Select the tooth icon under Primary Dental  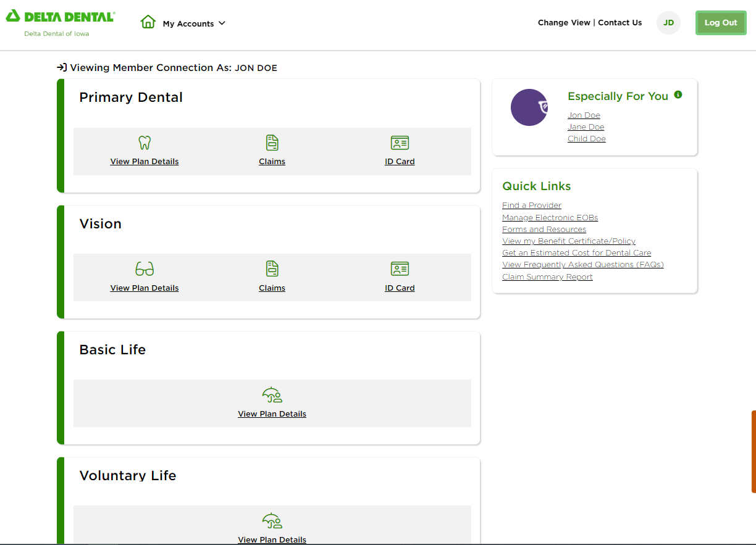[x=144, y=143]
